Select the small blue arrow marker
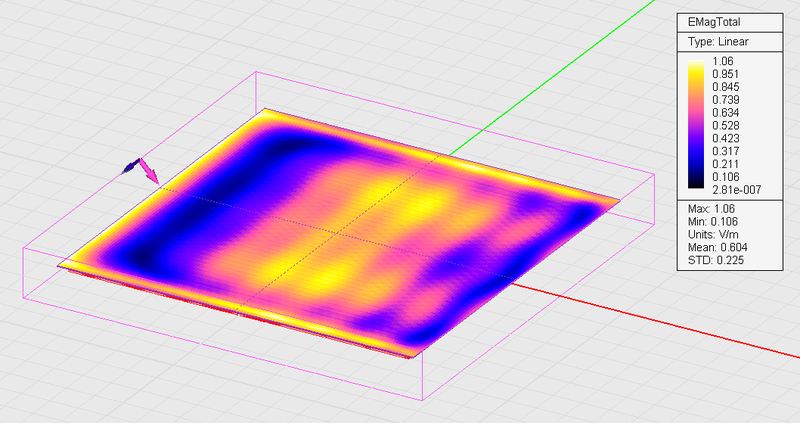Viewport: 800px width, 423px height. 130,167
